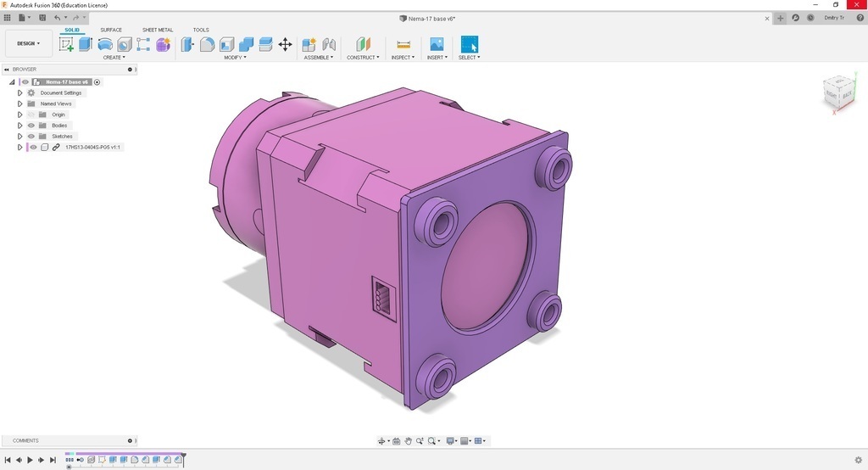Click the Measure icon under Inspect

403,44
